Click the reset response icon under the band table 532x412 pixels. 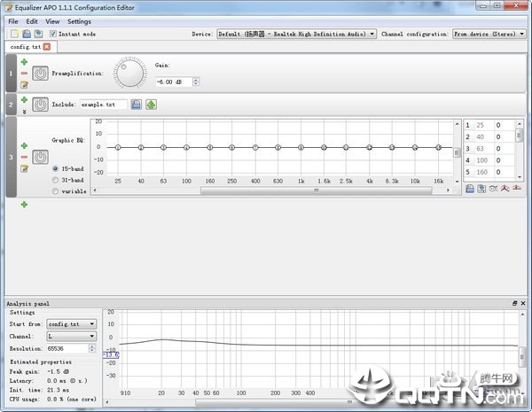click(x=517, y=188)
